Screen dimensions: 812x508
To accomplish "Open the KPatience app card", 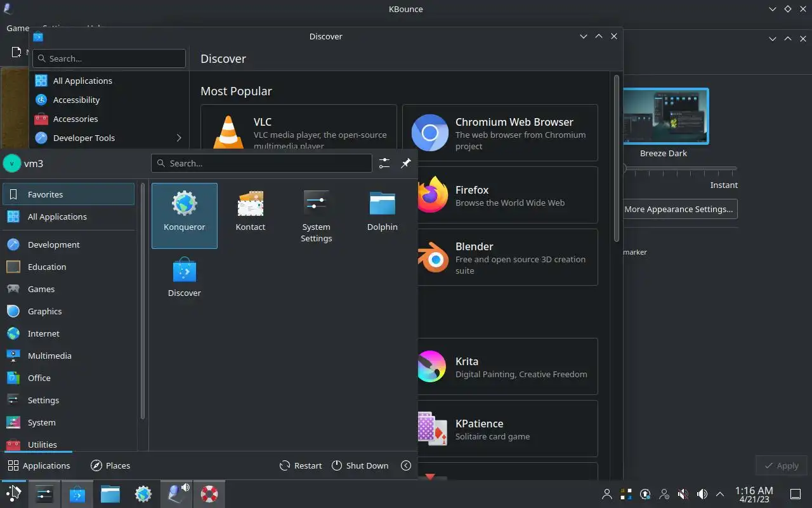I will point(507,429).
